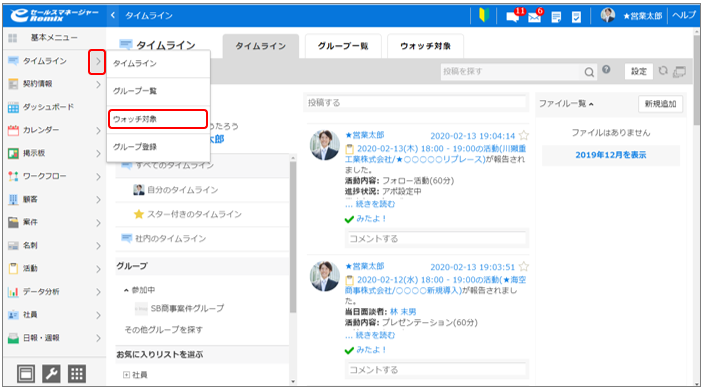Expand 契約情報 submenu arrow
This screenshot has height=389, width=702.
(x=98, y=84)
